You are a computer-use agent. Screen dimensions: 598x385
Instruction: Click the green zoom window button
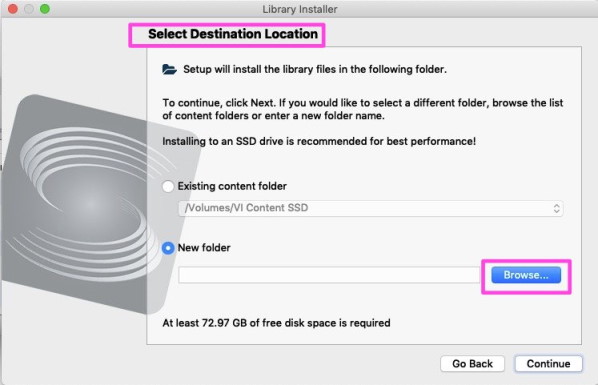click(x=45, y=9)
